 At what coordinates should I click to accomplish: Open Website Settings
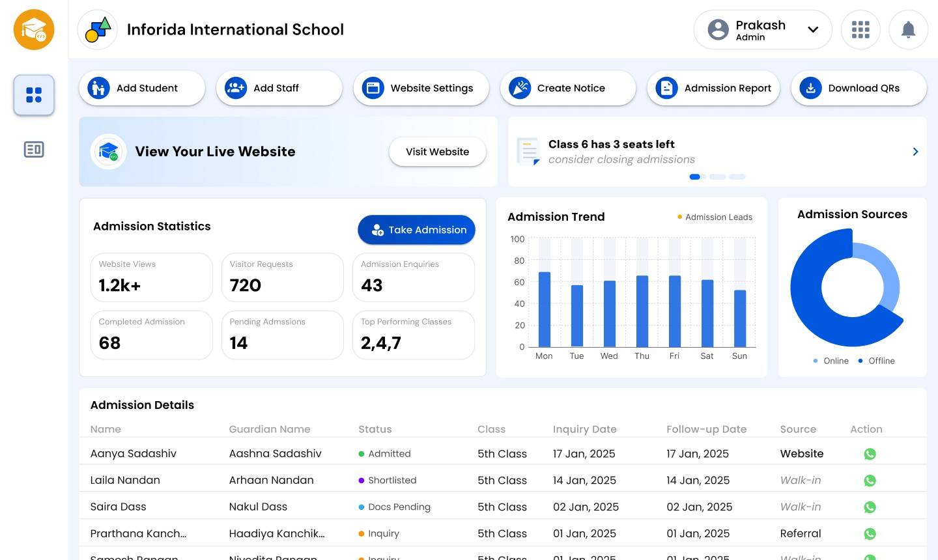tap(421, 89)
